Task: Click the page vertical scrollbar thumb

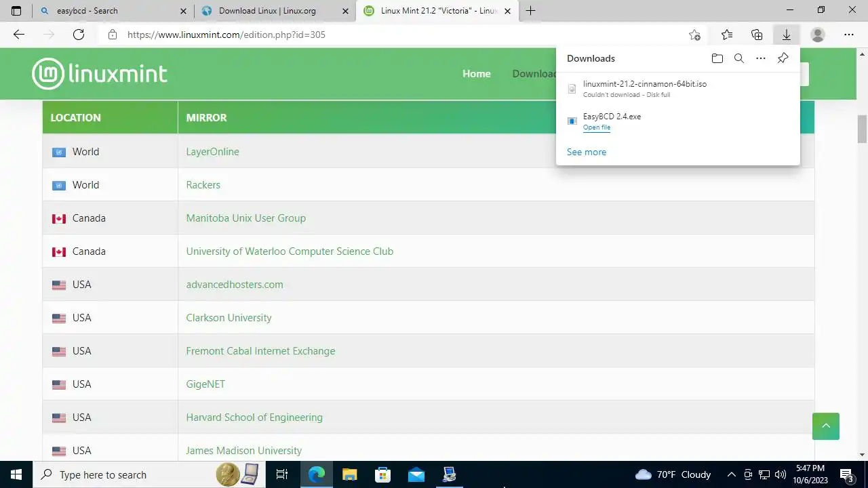Action: click(862, 129)
